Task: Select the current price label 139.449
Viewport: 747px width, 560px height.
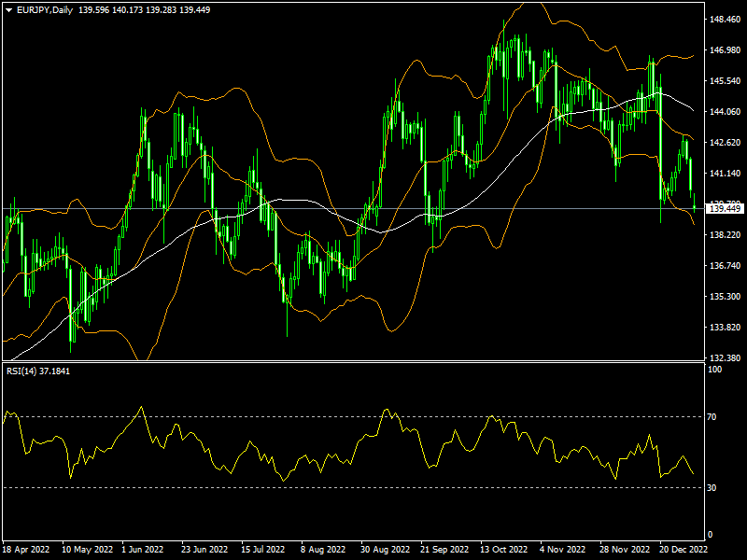Action: point(726,209)
